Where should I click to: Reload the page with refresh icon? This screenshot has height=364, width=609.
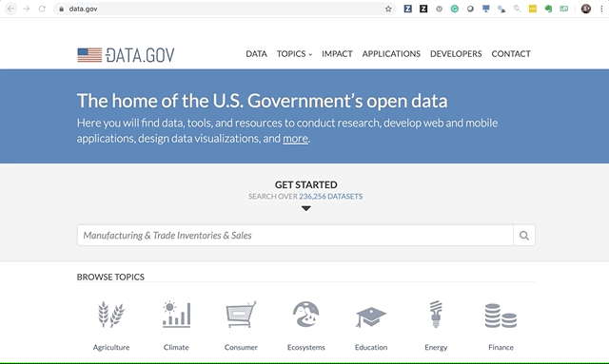point(42,9)
